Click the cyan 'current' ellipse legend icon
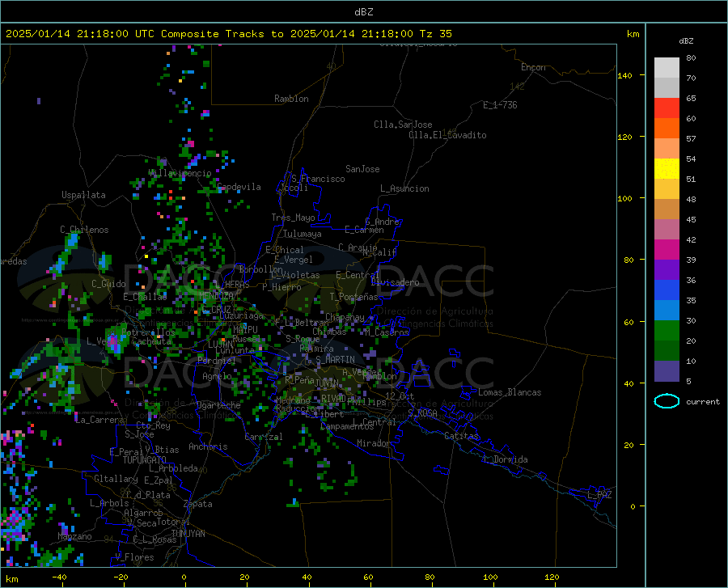This screenshot has width=728, height=588. [667, 401]
